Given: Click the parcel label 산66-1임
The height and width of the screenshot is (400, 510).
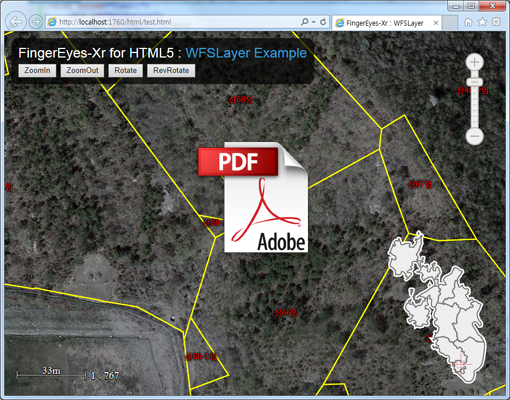Looking at the screenshot, I should tap(201, 356).
